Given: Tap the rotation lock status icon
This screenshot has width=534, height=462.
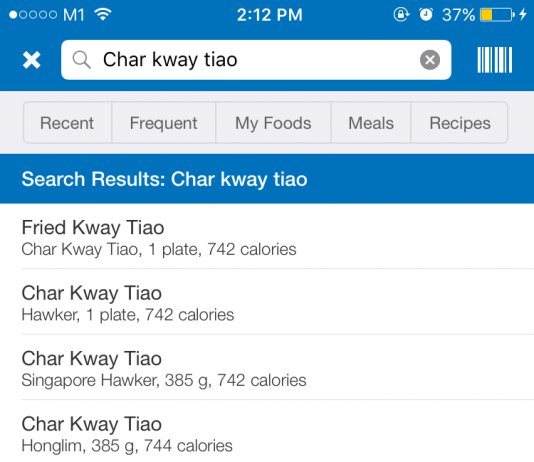Looking at the screenshot, I should [401, 15].
